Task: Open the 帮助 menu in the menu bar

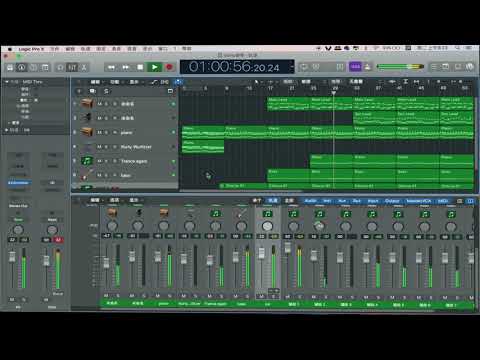Action: click(x=187, y=49)
